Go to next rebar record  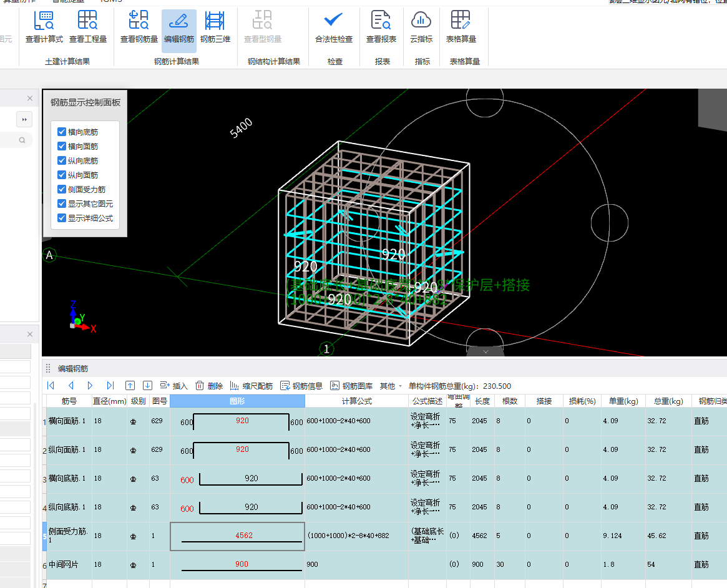pyautogui.click(x=90, y=386)
